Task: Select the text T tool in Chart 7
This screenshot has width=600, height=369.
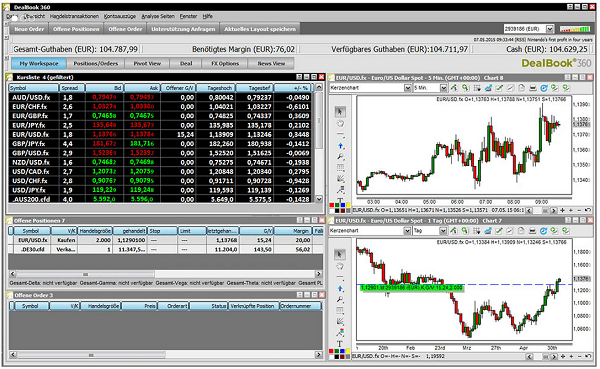Action: [339, 344]
